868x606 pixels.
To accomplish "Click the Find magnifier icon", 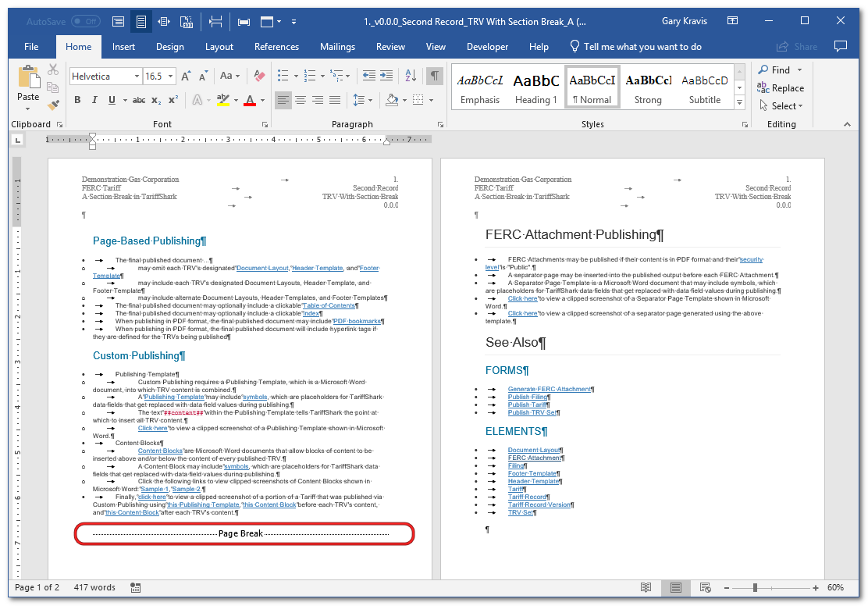I will coord(763,70).
